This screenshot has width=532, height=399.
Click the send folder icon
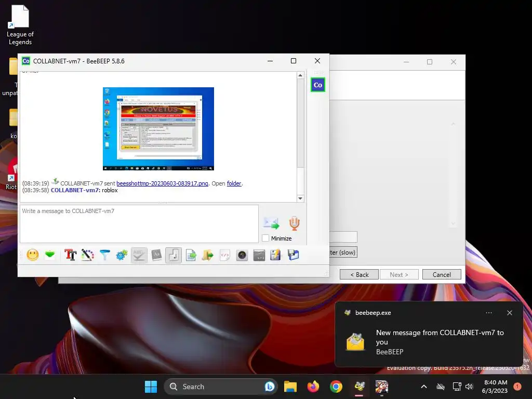pos(208,255)
